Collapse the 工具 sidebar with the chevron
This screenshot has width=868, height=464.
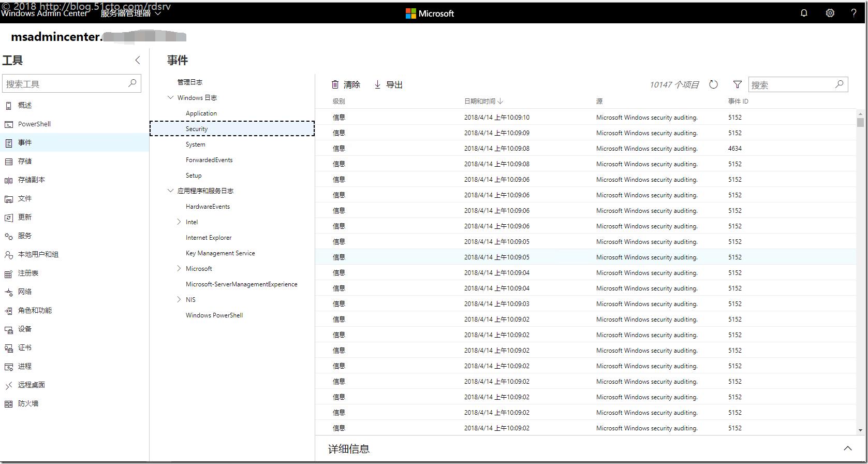[138, 60]
